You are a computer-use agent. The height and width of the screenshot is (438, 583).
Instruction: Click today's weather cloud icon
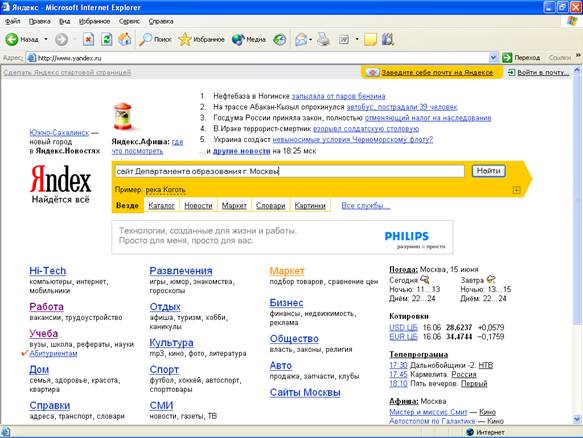pyautogui.click(x=425, y=279)
